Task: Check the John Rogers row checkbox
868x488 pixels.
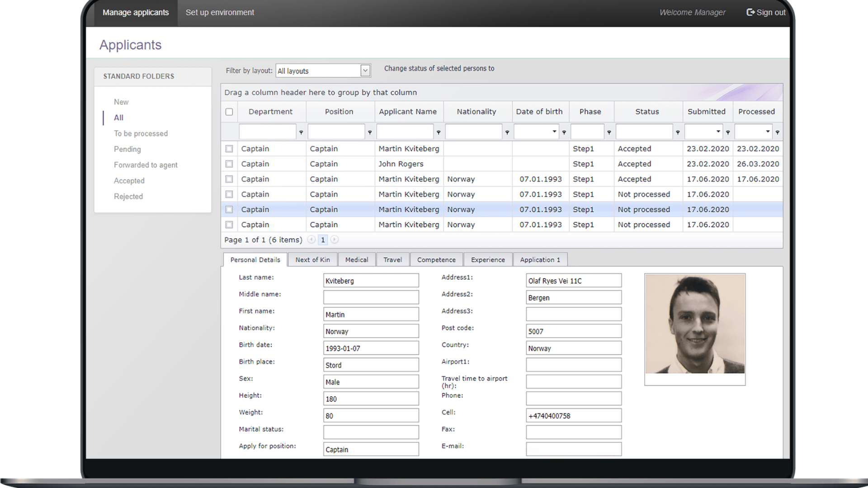Action: point(229,164)
